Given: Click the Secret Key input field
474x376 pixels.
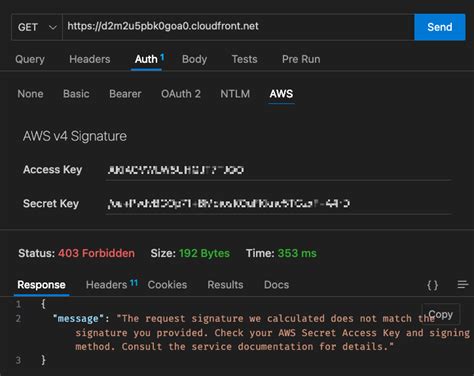Looking at the screenshot, I should pyautogui.click(x=278, y=203).
